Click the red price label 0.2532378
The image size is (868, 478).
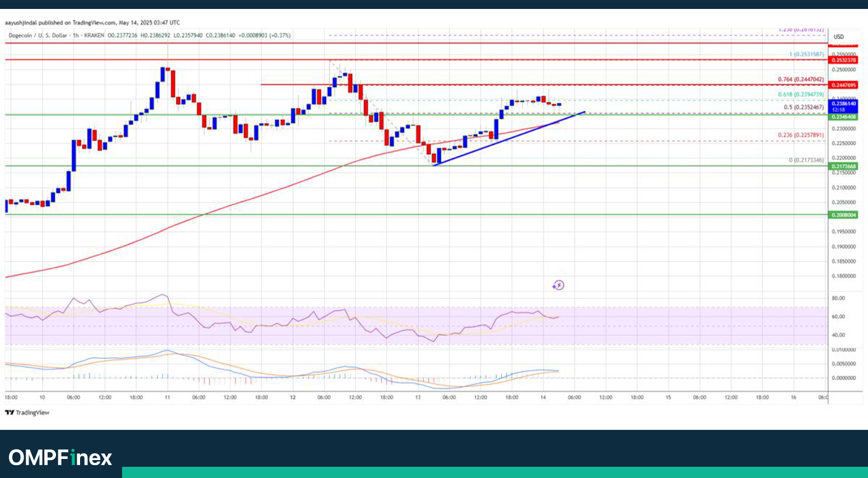coord(843,60)
